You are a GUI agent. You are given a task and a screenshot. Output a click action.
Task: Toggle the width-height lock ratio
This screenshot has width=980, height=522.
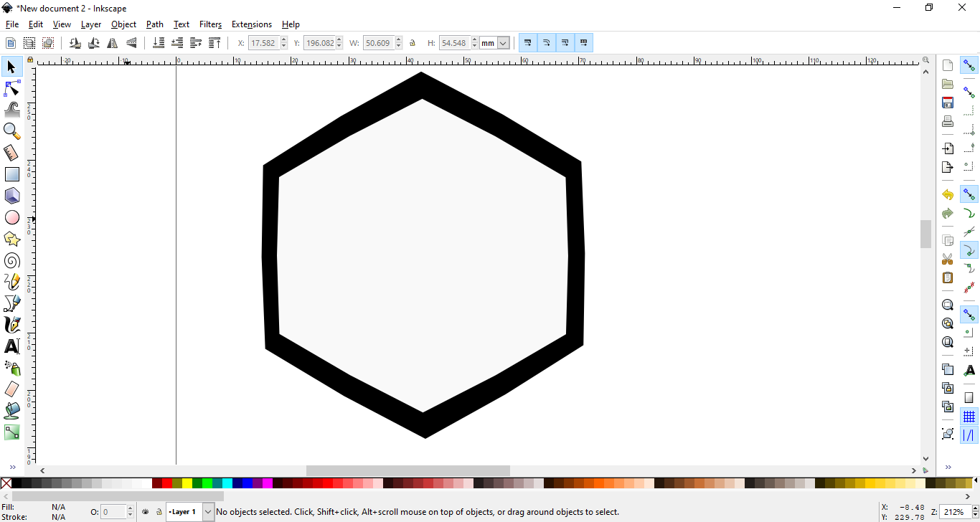[x=413, y=43]
